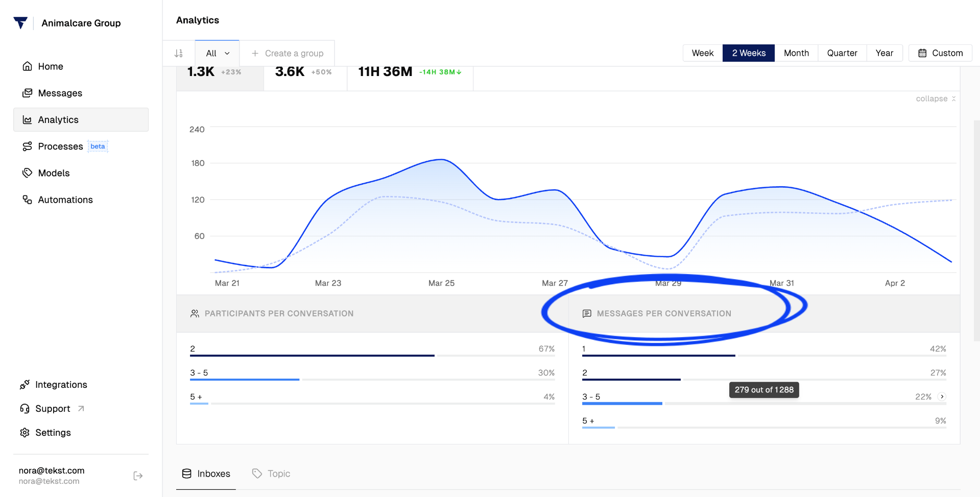Select the Inboxes tab
Screen dimensions: 980x497
(206, 474)
